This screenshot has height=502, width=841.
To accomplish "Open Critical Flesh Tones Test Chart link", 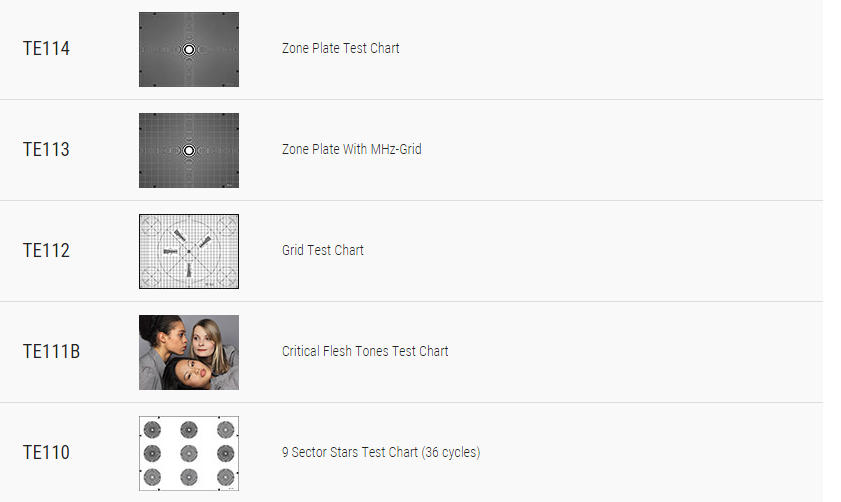I will point(365,351).
